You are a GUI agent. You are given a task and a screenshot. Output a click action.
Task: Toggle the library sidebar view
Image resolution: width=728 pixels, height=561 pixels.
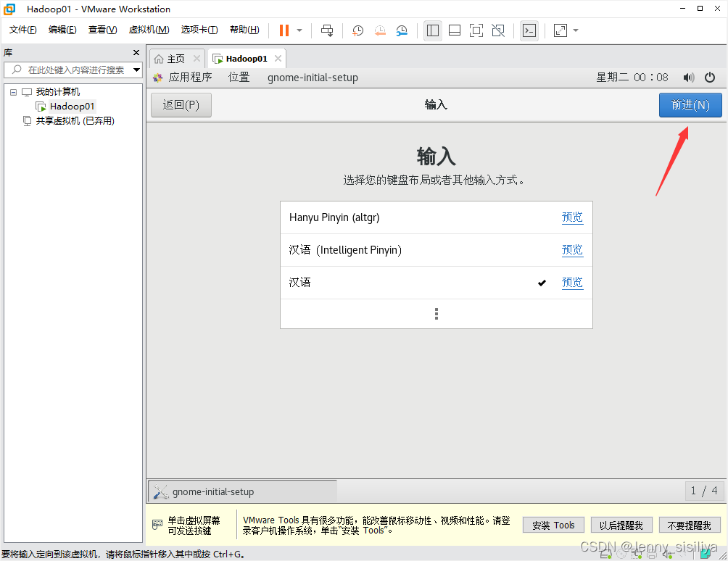point(433,30)
